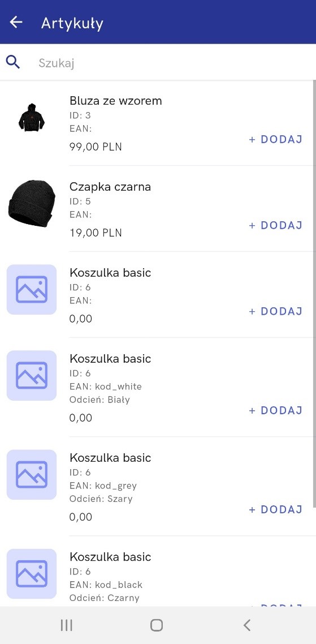Open the Bluza ze wzorem hoodie image

click(32, 118)
